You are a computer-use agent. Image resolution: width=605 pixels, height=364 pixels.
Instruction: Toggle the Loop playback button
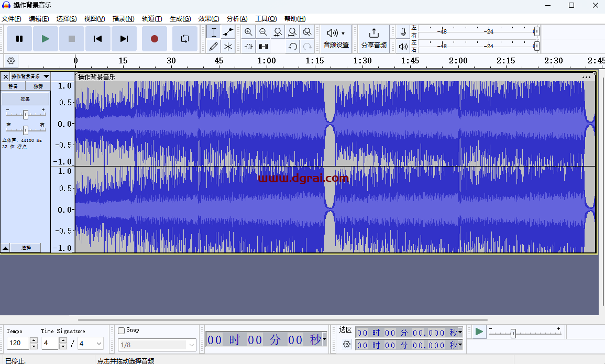185,39
